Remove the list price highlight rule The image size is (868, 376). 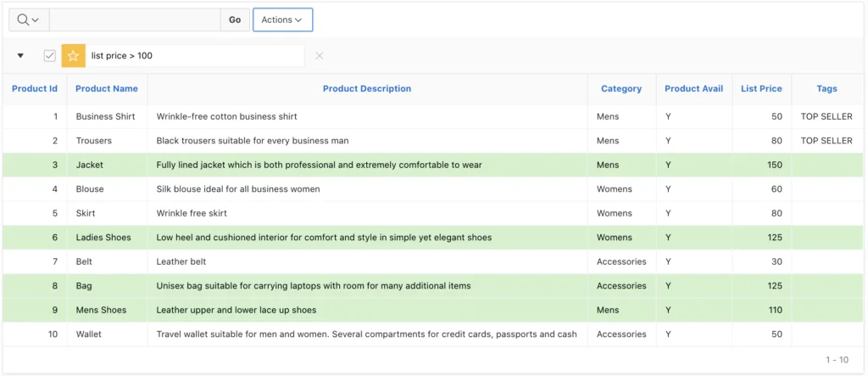[319, 55]
